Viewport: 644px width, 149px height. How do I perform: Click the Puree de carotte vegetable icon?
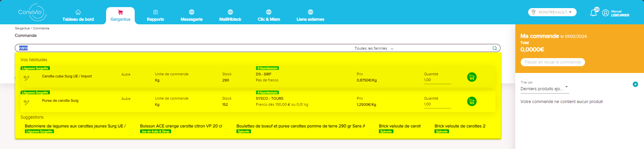(27, 102)
